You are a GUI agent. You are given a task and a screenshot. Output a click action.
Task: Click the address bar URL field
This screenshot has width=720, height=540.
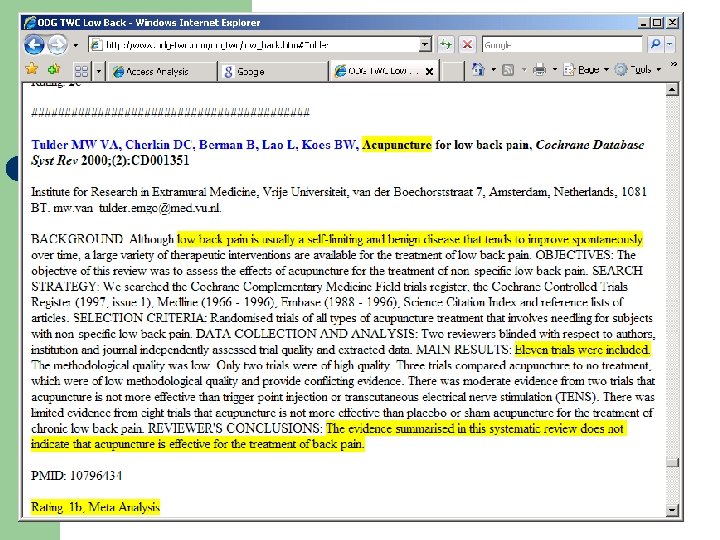click(x=254, y=45)
